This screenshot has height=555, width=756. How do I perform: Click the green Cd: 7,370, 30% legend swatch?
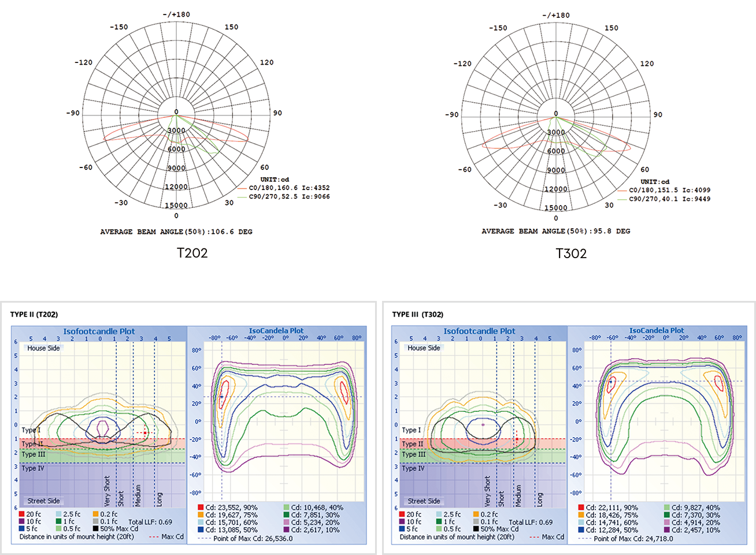click(x=666, y=515)
